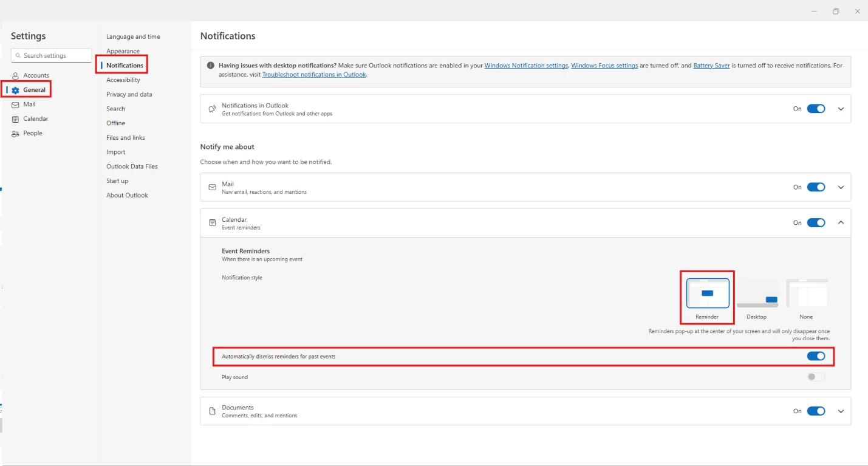Open the Import settings page

point(115,152)
